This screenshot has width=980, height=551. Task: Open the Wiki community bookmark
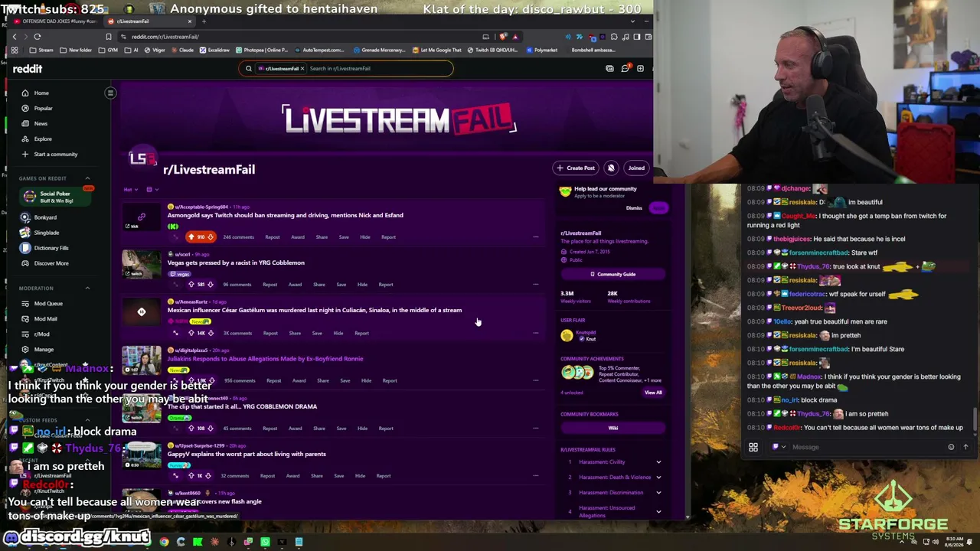612,429
